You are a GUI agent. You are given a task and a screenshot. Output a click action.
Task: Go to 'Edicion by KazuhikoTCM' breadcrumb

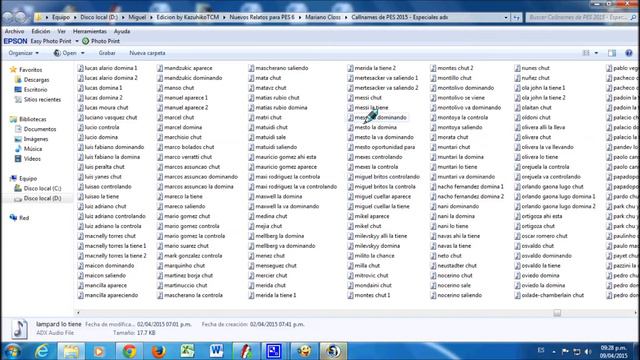188,18
